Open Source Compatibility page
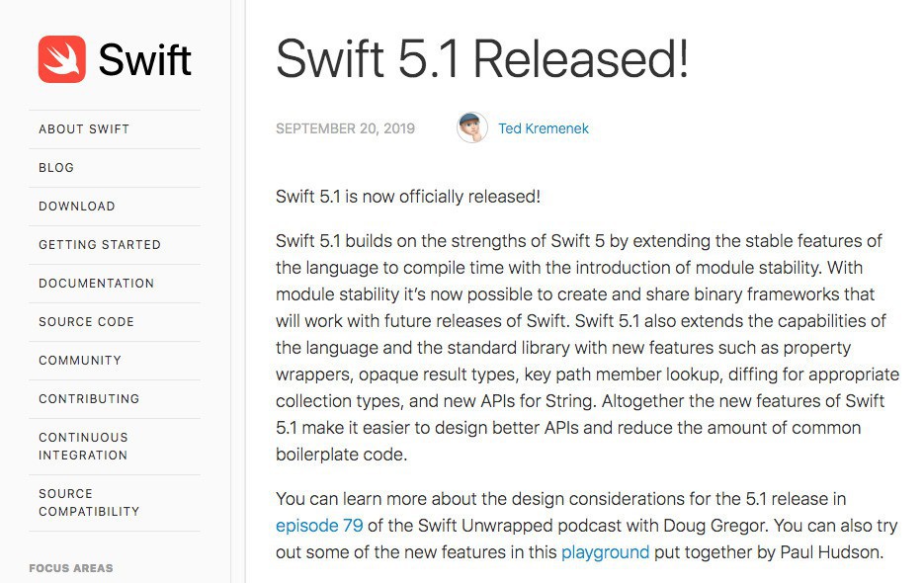 (x=89, y=503)
